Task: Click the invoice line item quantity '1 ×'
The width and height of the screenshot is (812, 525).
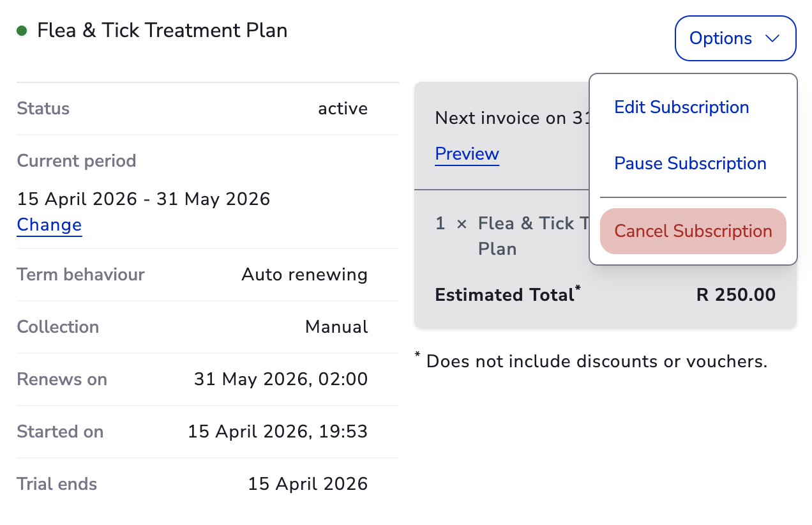Action: coord(451,224)
